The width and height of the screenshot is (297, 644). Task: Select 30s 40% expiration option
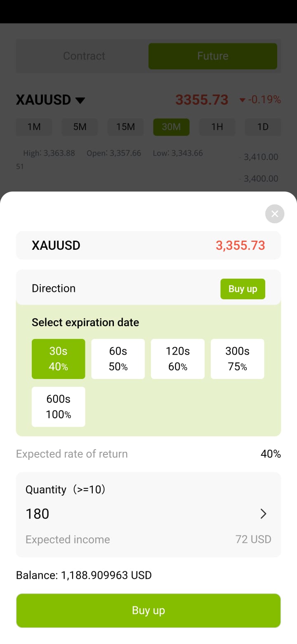59,359
